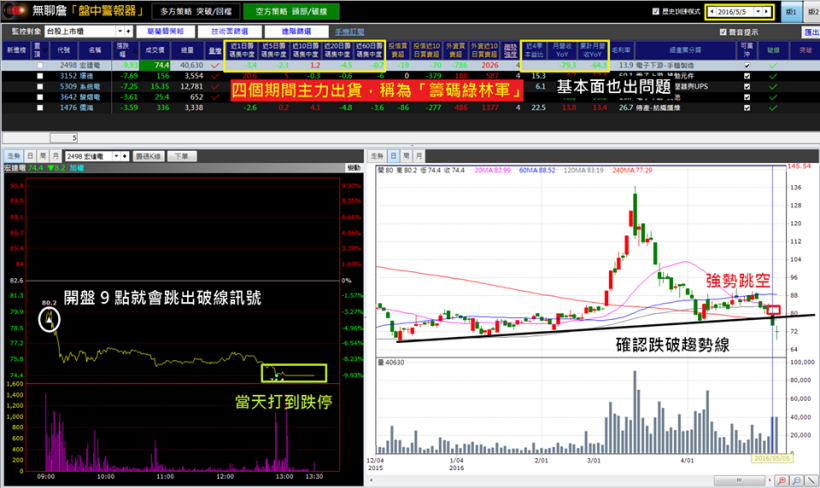Image resolution: width=820 pixels, height=488 pixels.
Task: Toggle the 歷史回測模式 checkbox
Action: [654, 11]
